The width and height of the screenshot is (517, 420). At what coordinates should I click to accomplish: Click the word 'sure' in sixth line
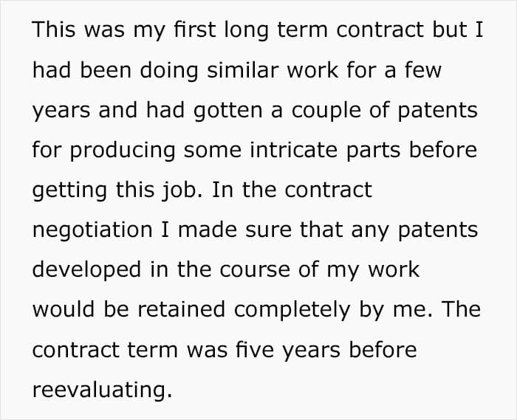coord(268,230)
